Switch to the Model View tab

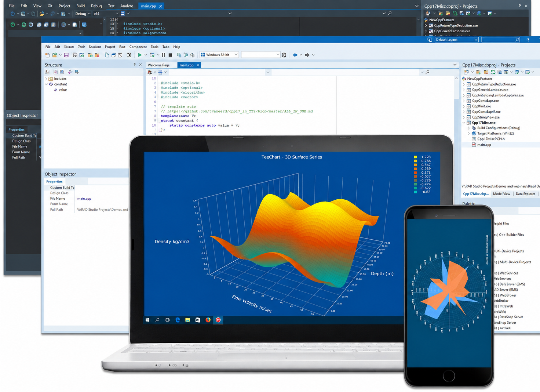tap(501, 194)
